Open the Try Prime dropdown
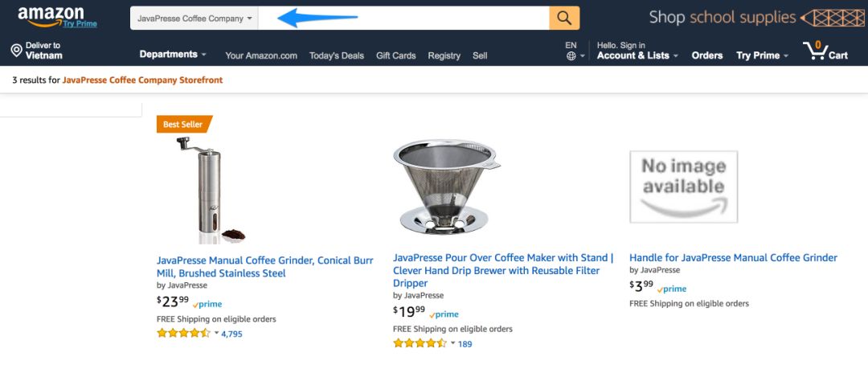The height and width of the screenshot is (365, 868). 762,55
